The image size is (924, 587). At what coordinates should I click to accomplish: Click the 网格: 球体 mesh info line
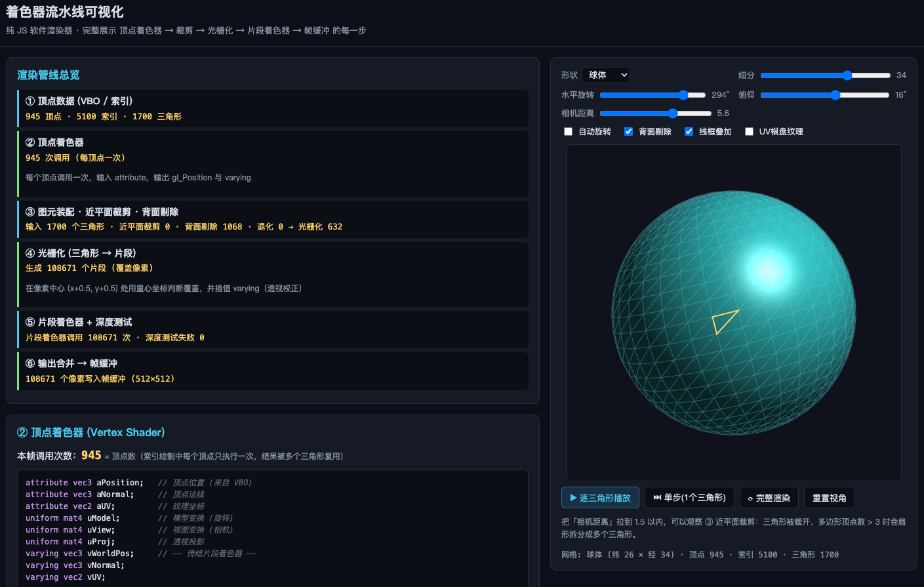700,555
